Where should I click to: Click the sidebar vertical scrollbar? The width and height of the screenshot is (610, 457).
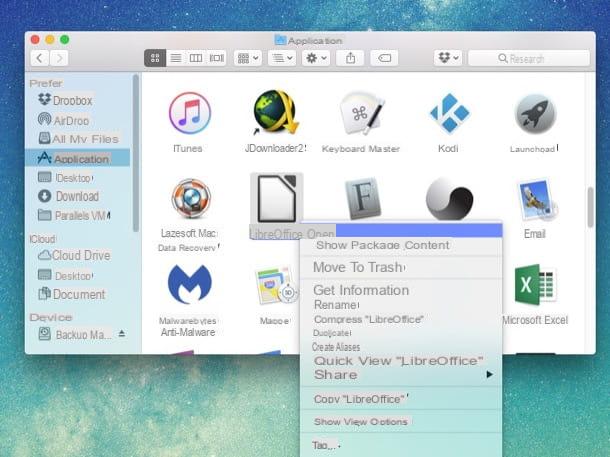[x=135, y=153]
